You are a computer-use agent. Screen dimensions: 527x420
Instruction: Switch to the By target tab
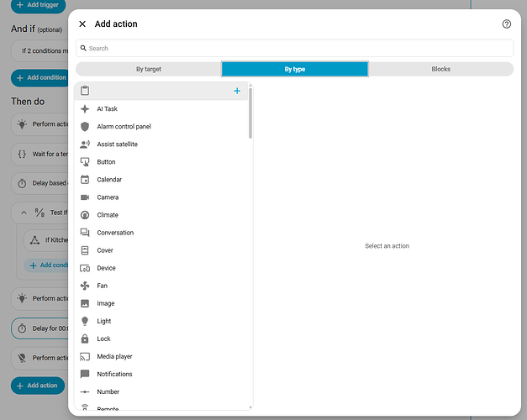[149, 69]
